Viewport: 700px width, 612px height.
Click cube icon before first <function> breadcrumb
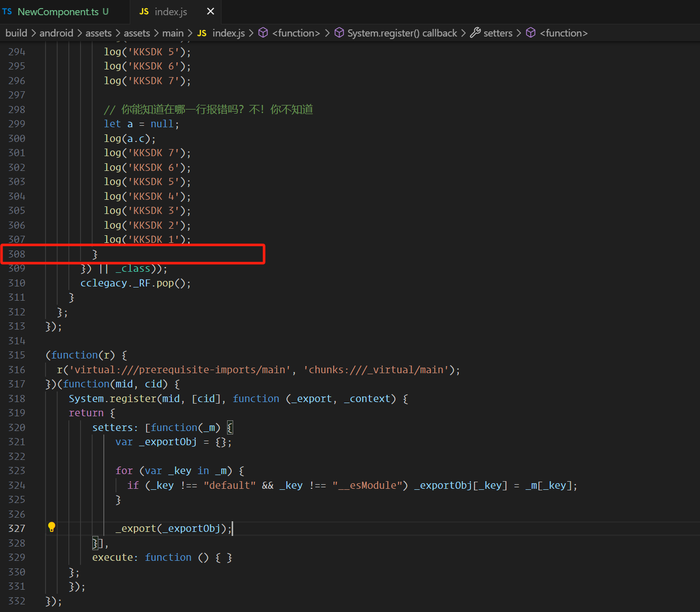[x=263, y=32]
